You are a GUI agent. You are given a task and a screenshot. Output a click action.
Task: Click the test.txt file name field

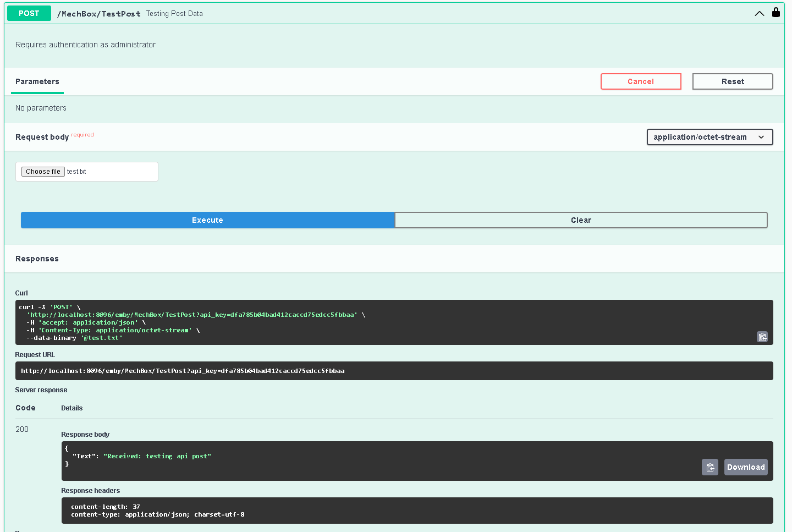click(x=110, y=172)
